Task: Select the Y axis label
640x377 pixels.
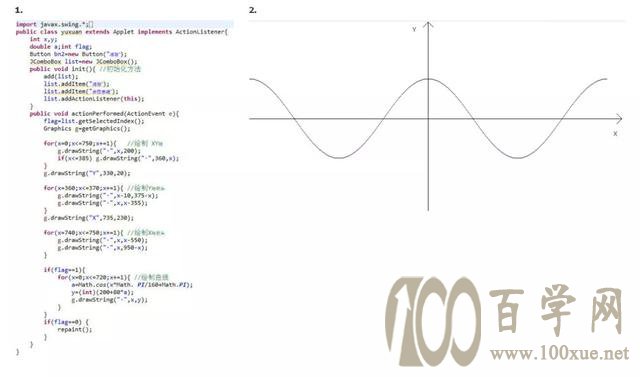Action: point(414,29)
